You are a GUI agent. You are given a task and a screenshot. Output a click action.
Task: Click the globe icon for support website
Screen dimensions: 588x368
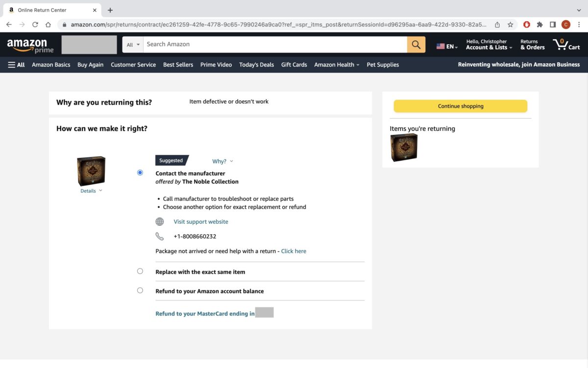160,222
